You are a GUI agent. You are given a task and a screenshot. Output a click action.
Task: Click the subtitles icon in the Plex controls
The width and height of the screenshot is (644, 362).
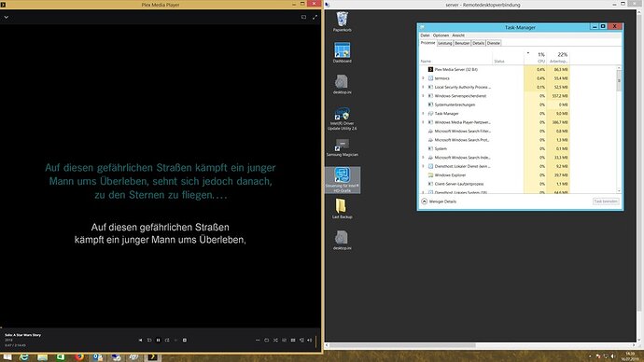pyautogui.click(x=285, y=341)
